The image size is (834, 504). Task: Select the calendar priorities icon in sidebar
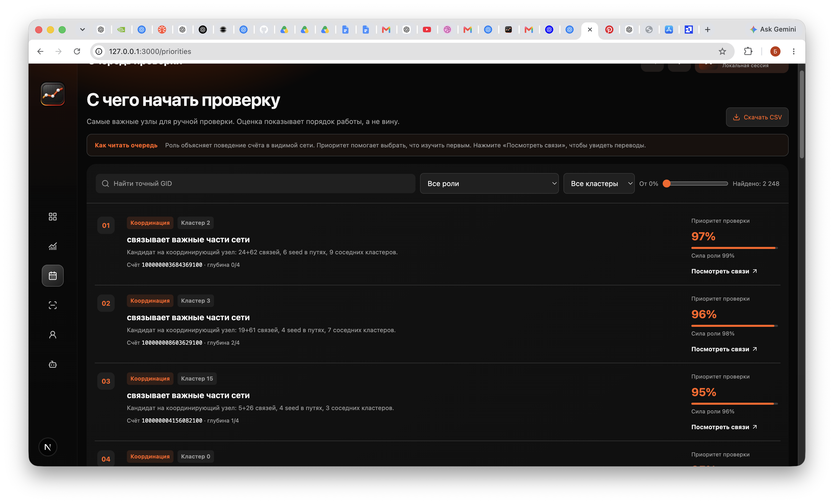click(52, 276)
